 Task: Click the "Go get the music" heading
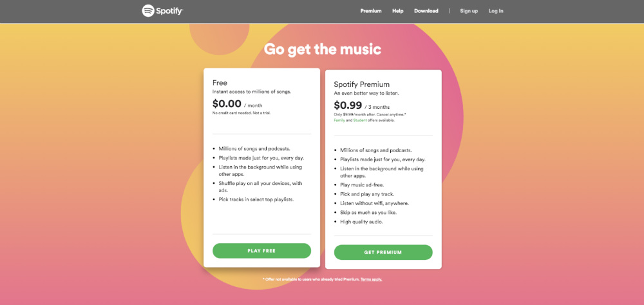(x=323, y=49)
